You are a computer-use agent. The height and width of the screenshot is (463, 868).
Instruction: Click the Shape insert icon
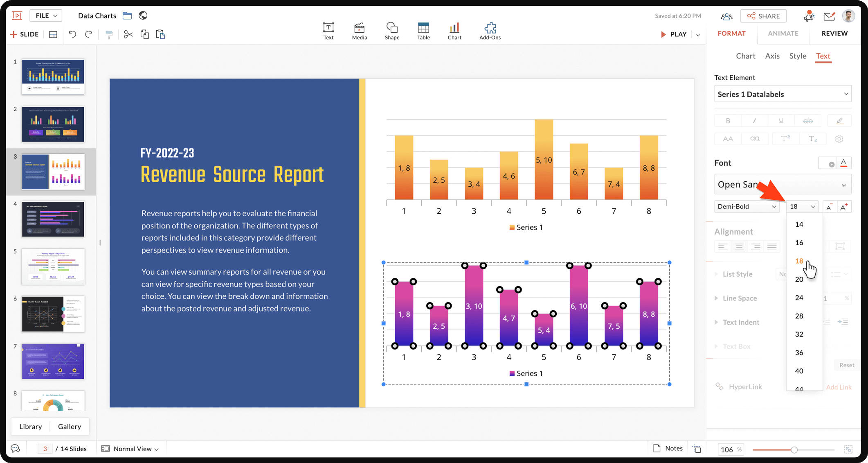tap(391, 31)
